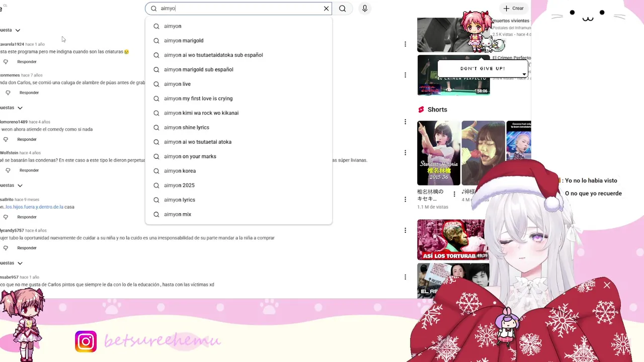Dislike the lomoreno1489 comment
This screenshot has width=644, height=362.
(x=6, y=139)
